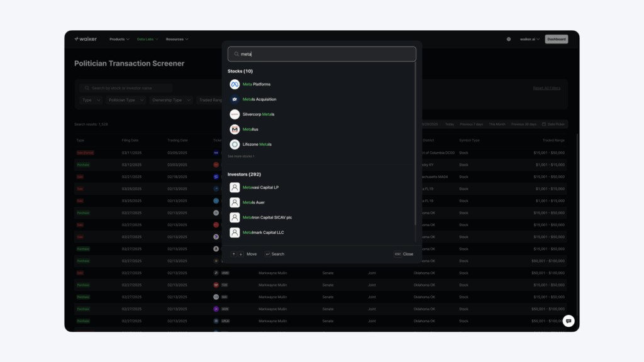Click the Trading Date column header
The height and width of the screenshot is (362, 644).
[177, 140]
